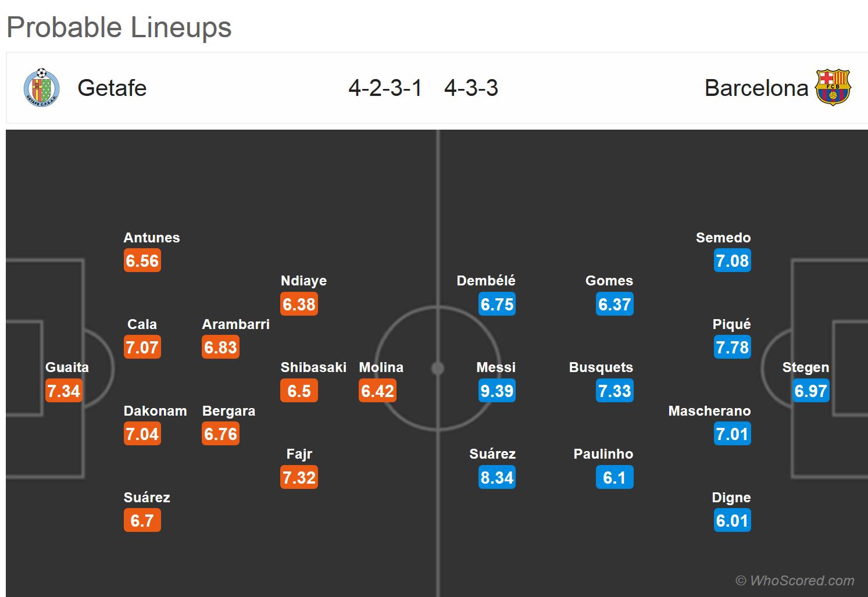The image size is (868, 597).
Task: Click the Getafe 4-2-3-1 formation text
Action: click(x=385, y=88)
